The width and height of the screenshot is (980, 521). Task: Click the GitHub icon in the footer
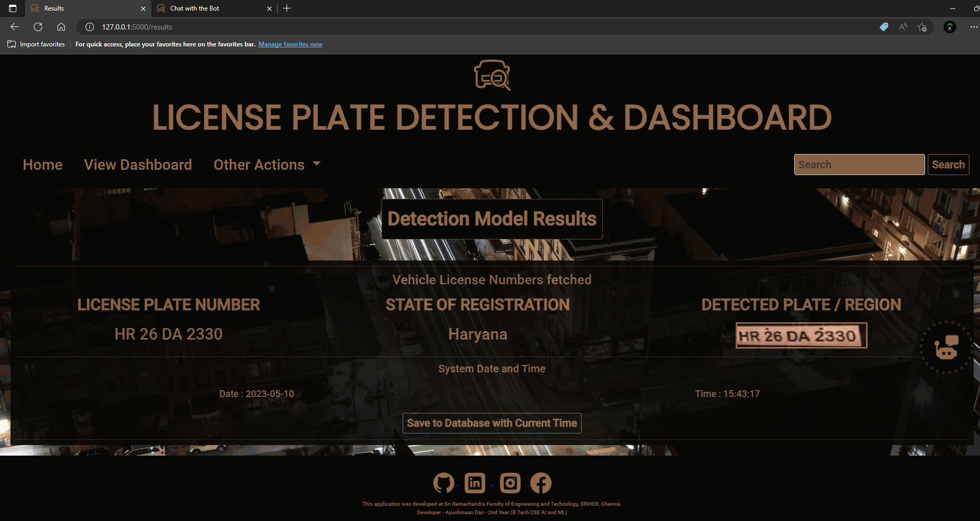tap(444, 483)
